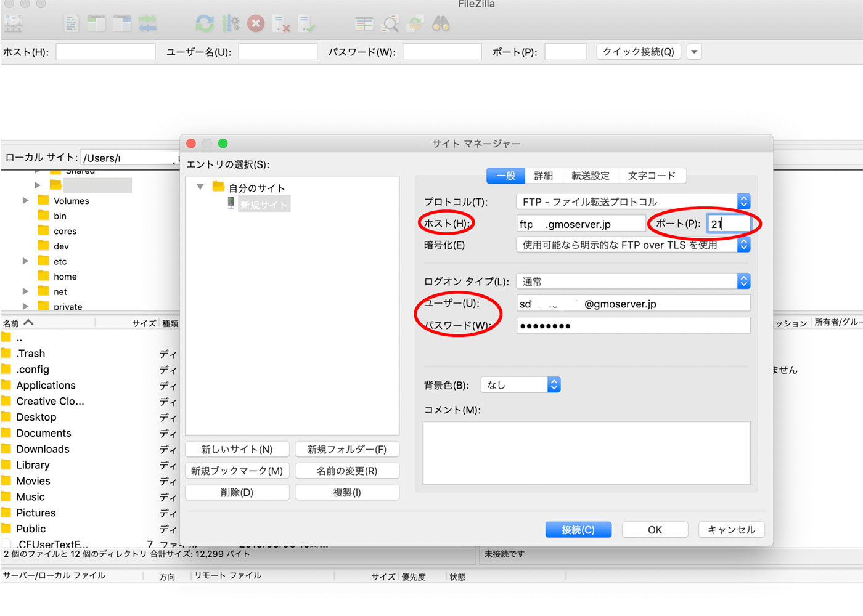Click the process queue toggle icon

pos(231,24)
